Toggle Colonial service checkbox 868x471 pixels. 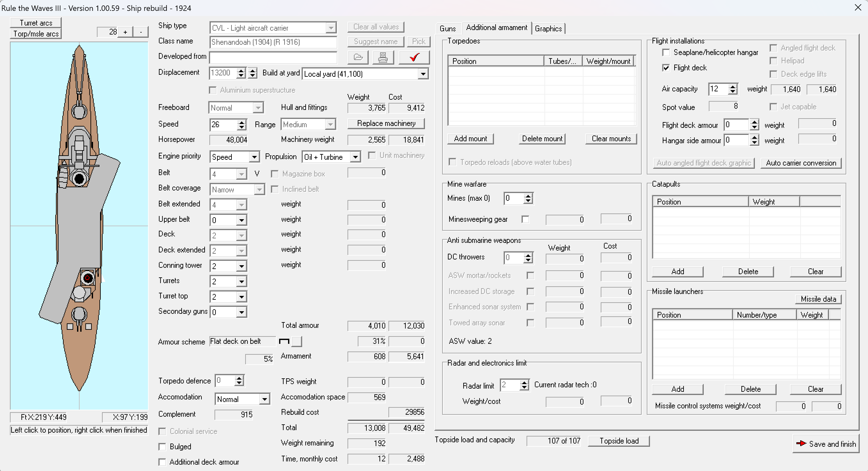point(162,431)
